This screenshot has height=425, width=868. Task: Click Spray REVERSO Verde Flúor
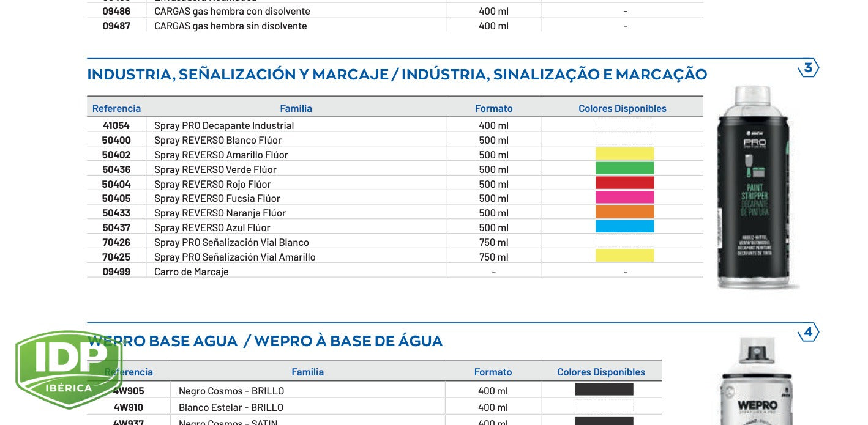click(x=215, y=169)
